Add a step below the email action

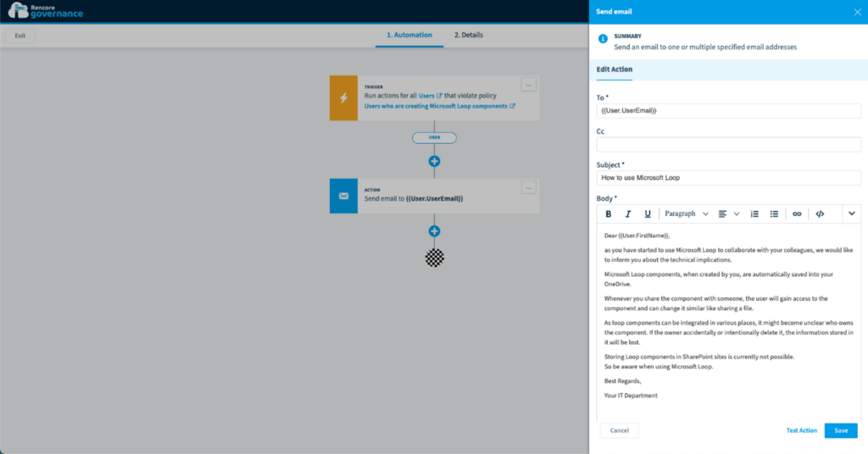pos(435,231)
